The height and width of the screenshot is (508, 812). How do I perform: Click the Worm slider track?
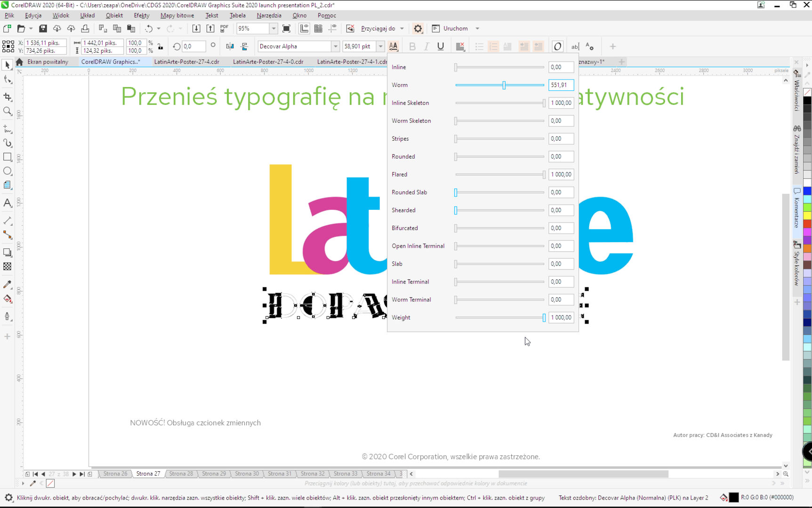point(523,85)
